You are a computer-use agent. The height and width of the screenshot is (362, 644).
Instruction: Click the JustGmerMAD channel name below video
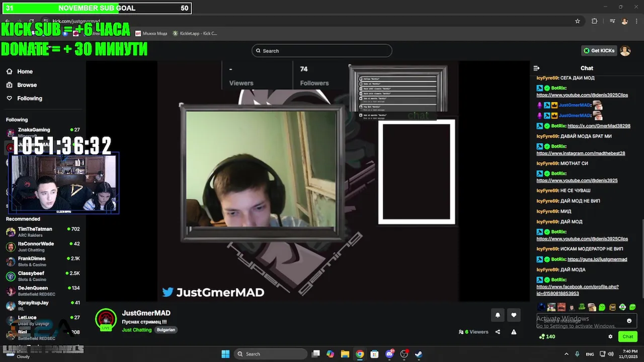tap(146, 313)
